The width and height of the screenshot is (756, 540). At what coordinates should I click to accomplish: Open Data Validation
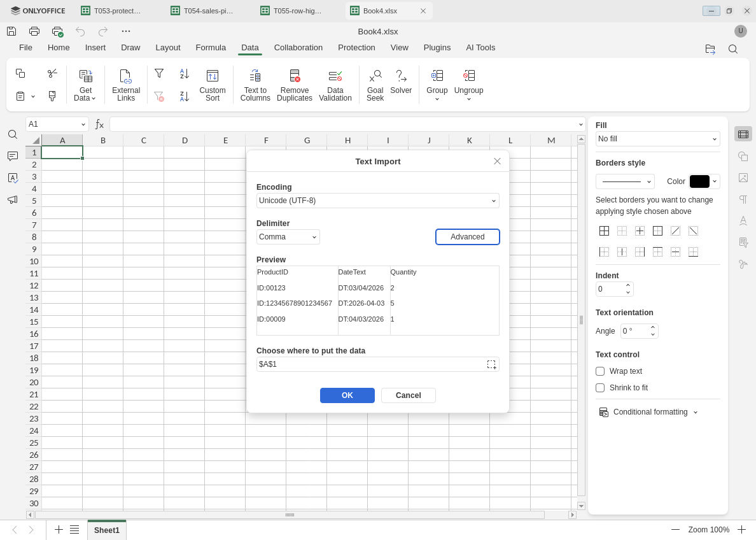[x=335, y=85]
